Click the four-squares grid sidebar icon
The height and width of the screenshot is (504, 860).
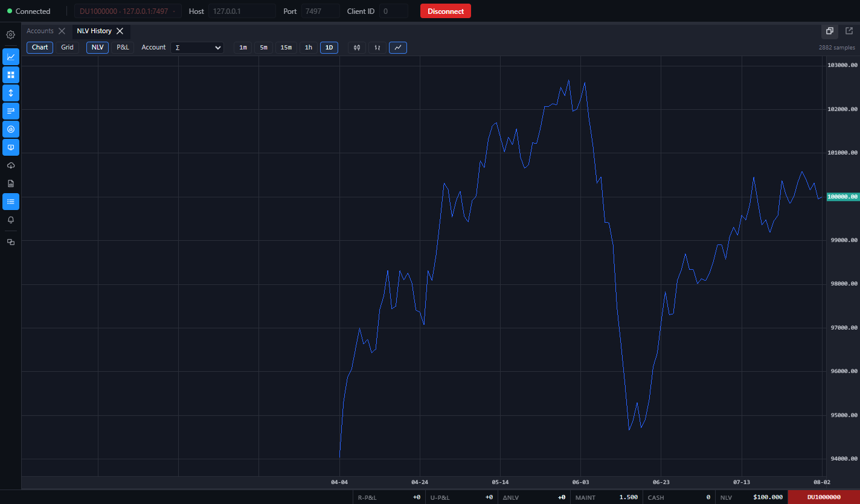click(x=11, y=75)
